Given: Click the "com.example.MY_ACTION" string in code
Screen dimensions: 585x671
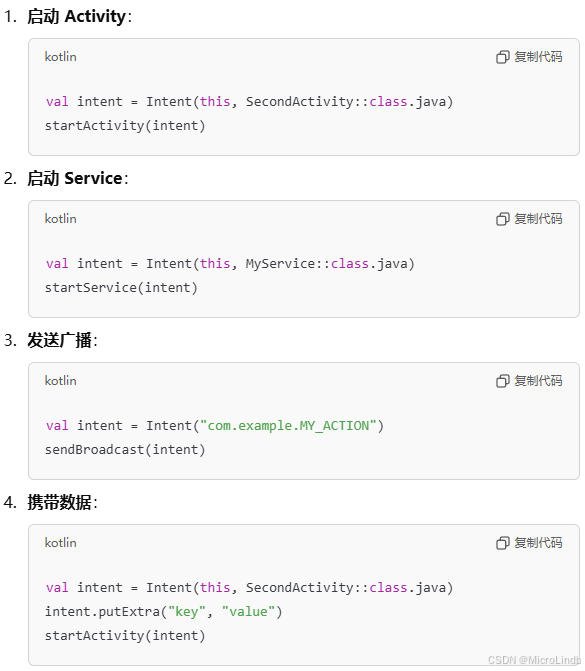Looking at the screenshot, I should pos(288,426).
